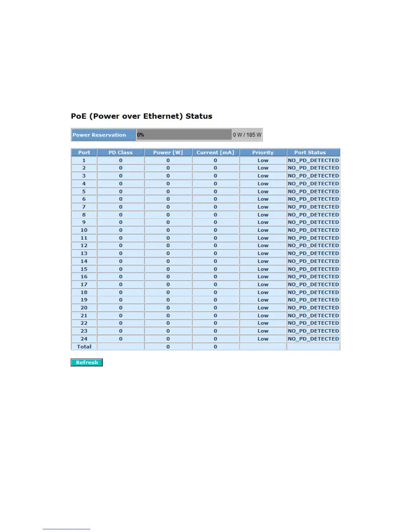This screenshot has width=411, height=532.
Task: Click port 15 Power value
Action: [168, 269]
